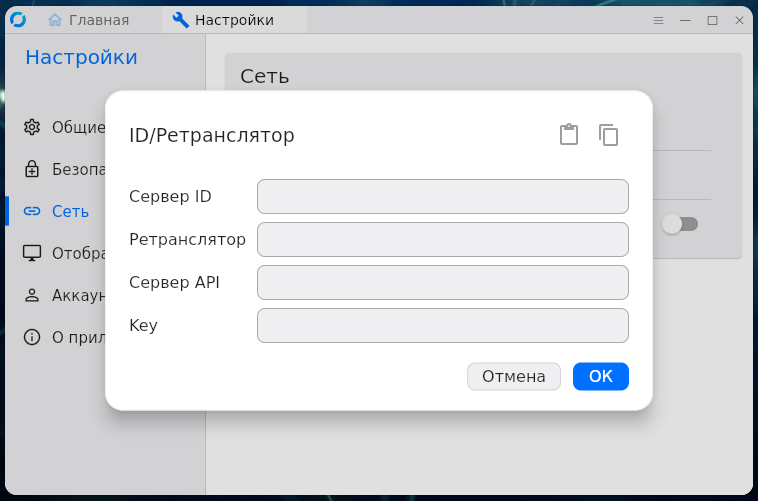Confirm with the OK button
The height and width of the screenshot is (501, 758).
click(x=600, y=376)
